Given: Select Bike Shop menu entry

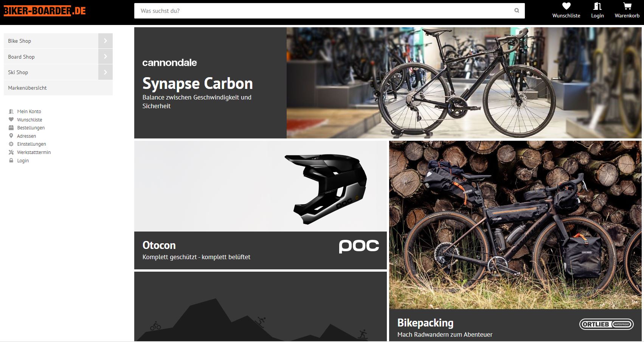Looking at the screenshot, I should [20, 41].
